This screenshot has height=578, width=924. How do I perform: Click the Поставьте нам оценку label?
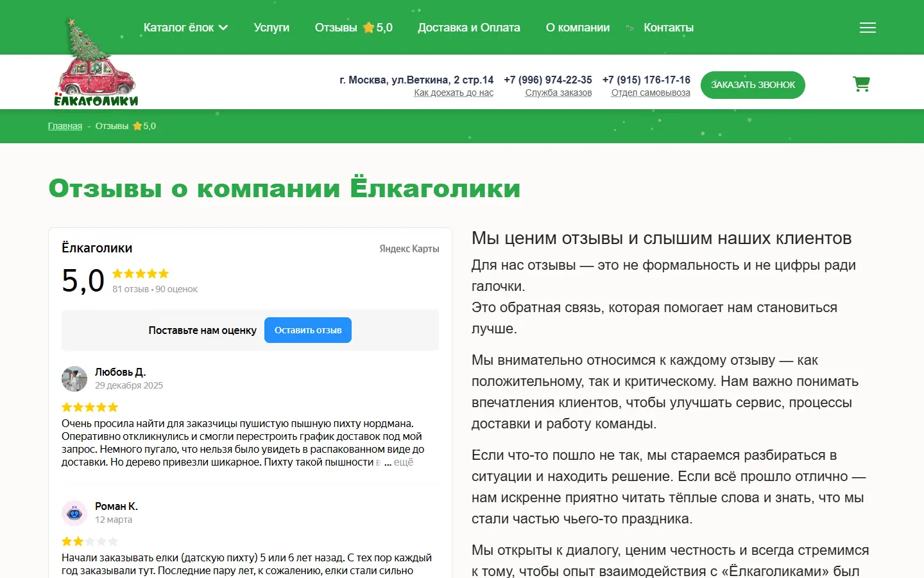(x=203, y=330)
